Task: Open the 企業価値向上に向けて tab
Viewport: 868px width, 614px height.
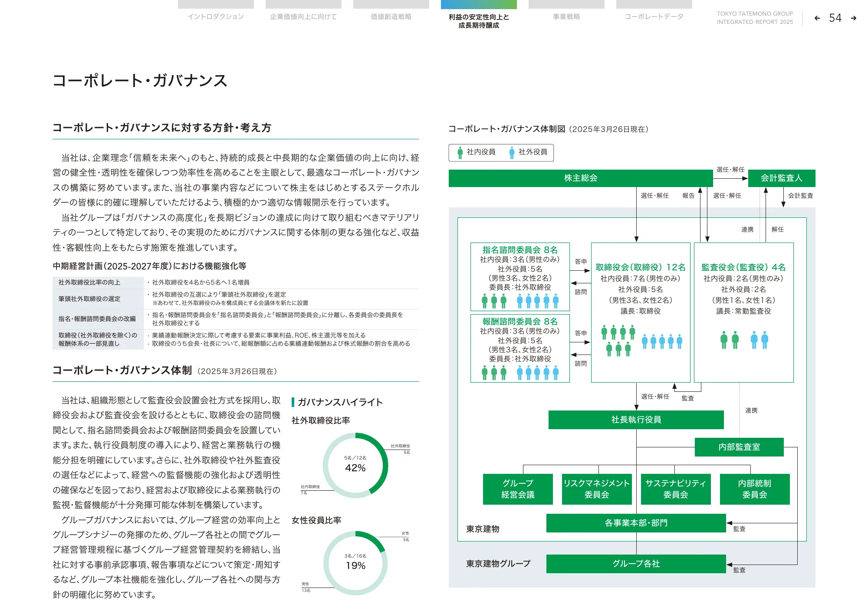Action: tap(303, 16)
